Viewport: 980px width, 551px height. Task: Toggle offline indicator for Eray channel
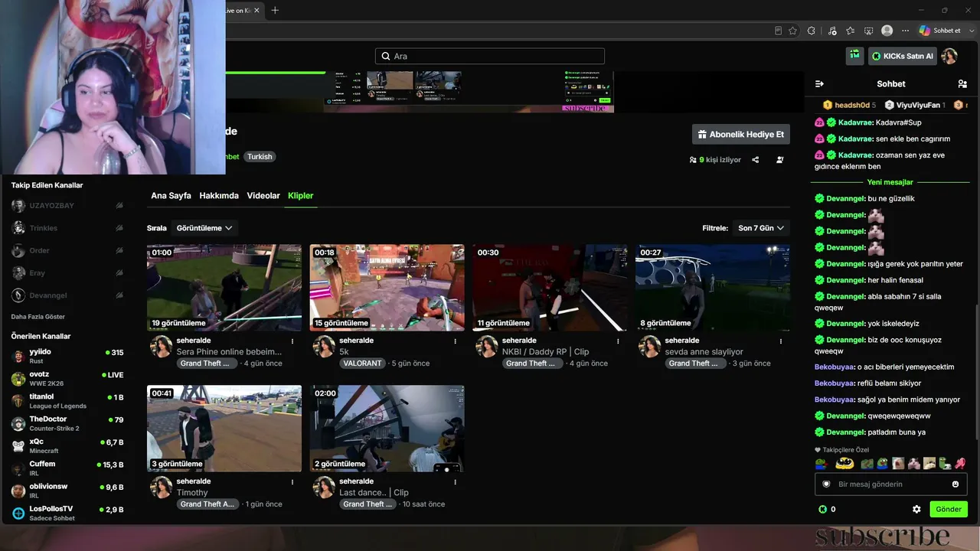pyautogui.click(x=119, y=272)
